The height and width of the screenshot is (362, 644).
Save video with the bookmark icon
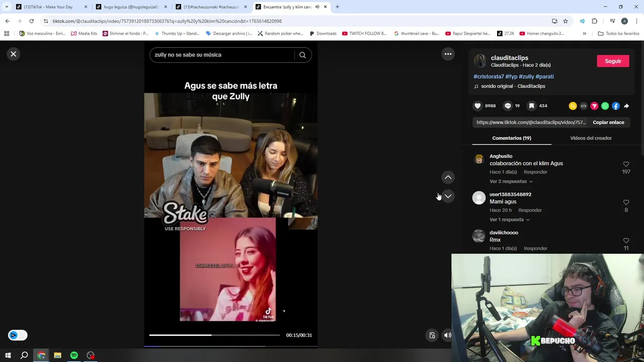tap(531, 106)
